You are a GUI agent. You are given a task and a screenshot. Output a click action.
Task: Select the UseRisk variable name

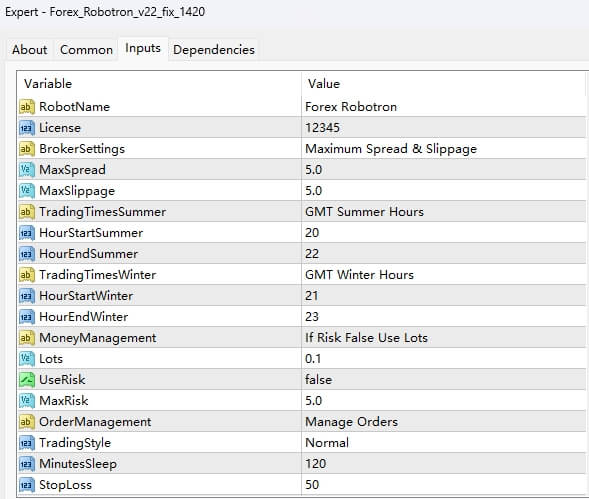62,380
